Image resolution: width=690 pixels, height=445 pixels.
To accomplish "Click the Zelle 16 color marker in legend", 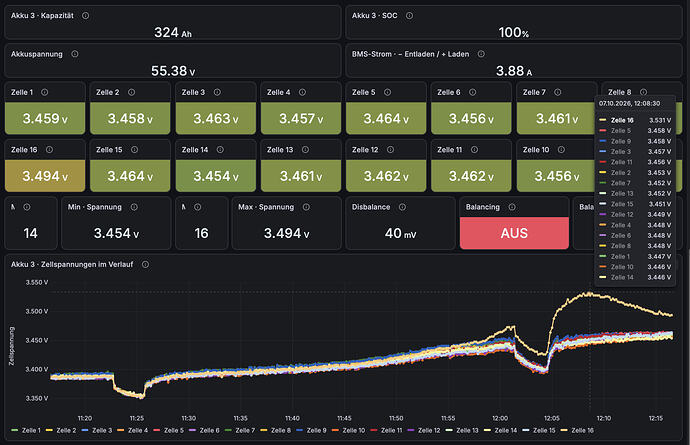I will (x=564, y=430).
